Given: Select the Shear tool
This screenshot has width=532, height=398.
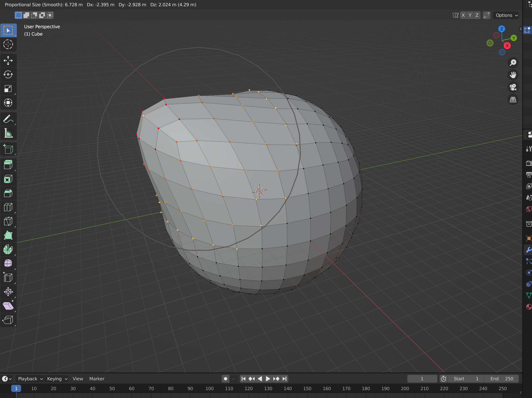Looking at the screenshot, I should [x=8, y=306].
